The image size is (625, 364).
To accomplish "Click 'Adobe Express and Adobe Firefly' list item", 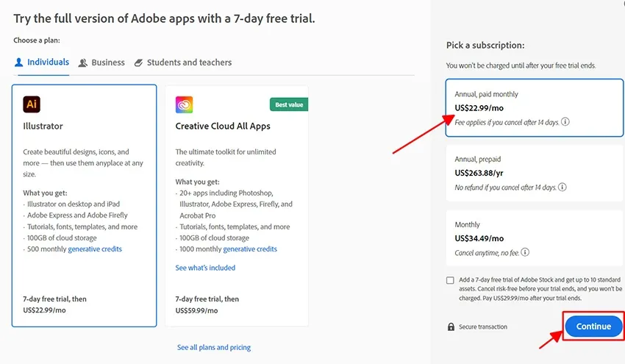I will point(77,215).
